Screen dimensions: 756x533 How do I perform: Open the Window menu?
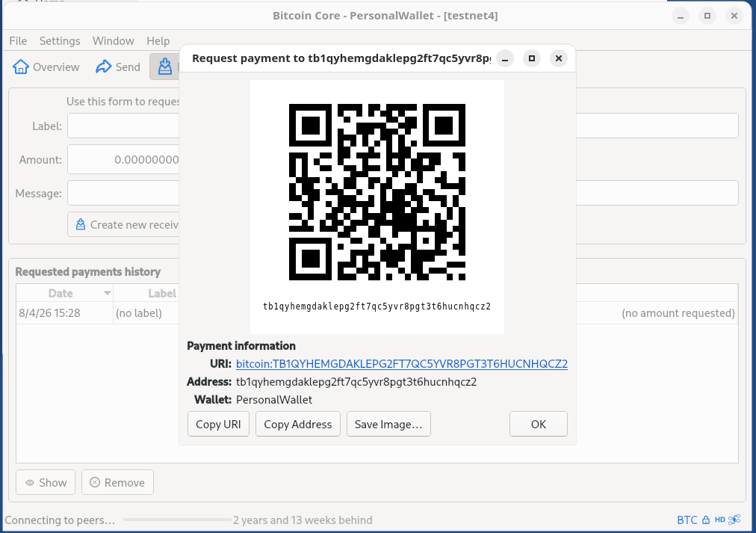click(x=114, y=41)
